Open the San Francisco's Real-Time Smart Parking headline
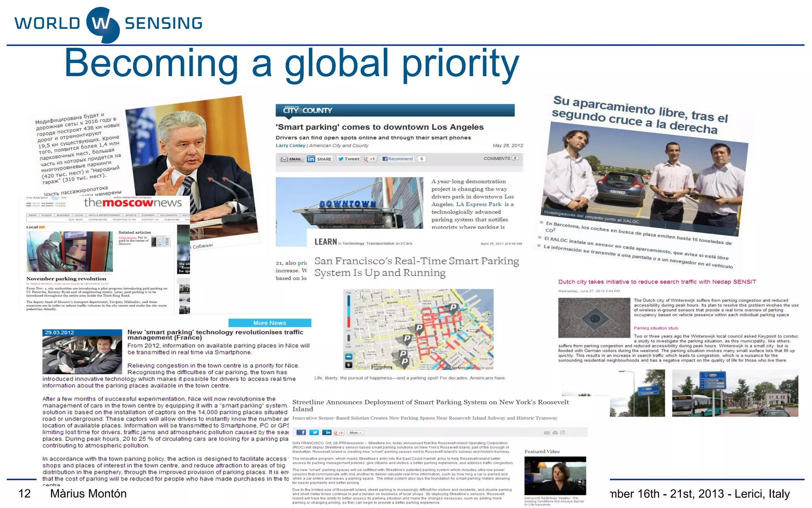 click(x=417, y=267)
